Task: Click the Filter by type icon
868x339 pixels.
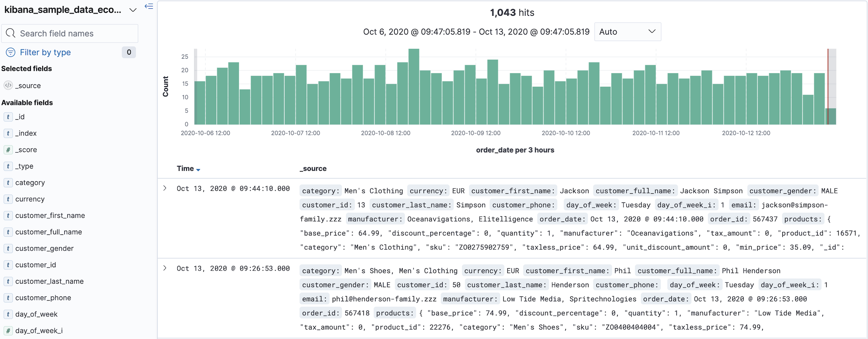Action: pyautogui.click(x=11, y=52)
